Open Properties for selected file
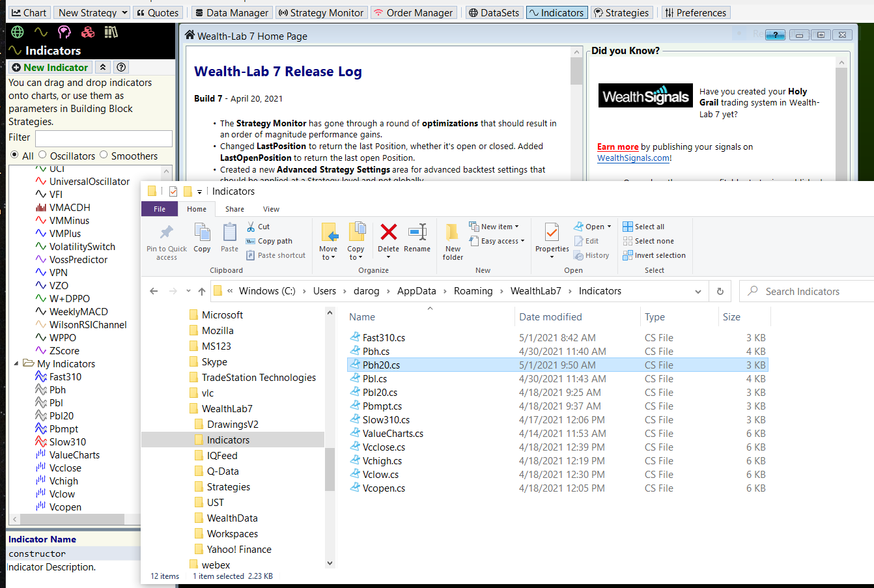The height and width of the screenshot is (588, 874). pos(552,240)
